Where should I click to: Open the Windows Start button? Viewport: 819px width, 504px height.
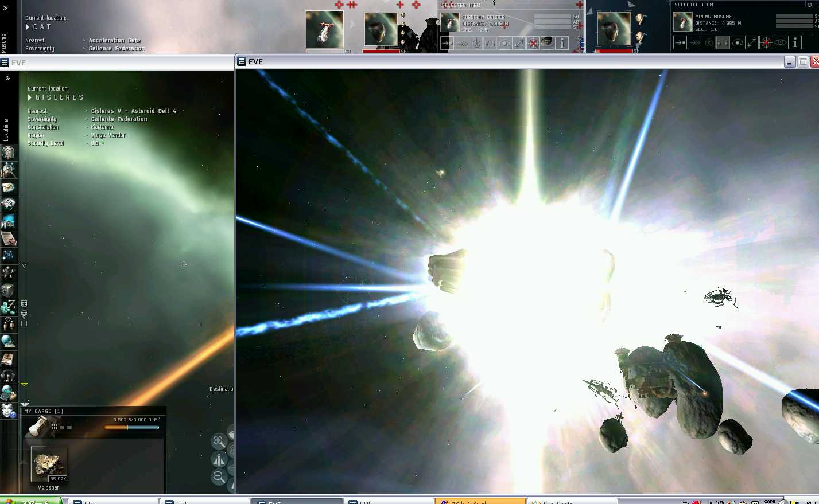31,501
